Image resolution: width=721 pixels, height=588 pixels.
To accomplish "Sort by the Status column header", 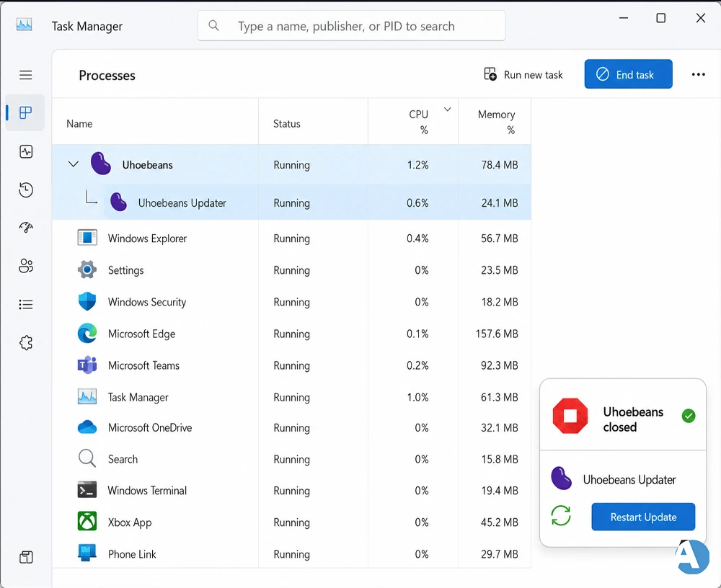I will tap(286, 124).
